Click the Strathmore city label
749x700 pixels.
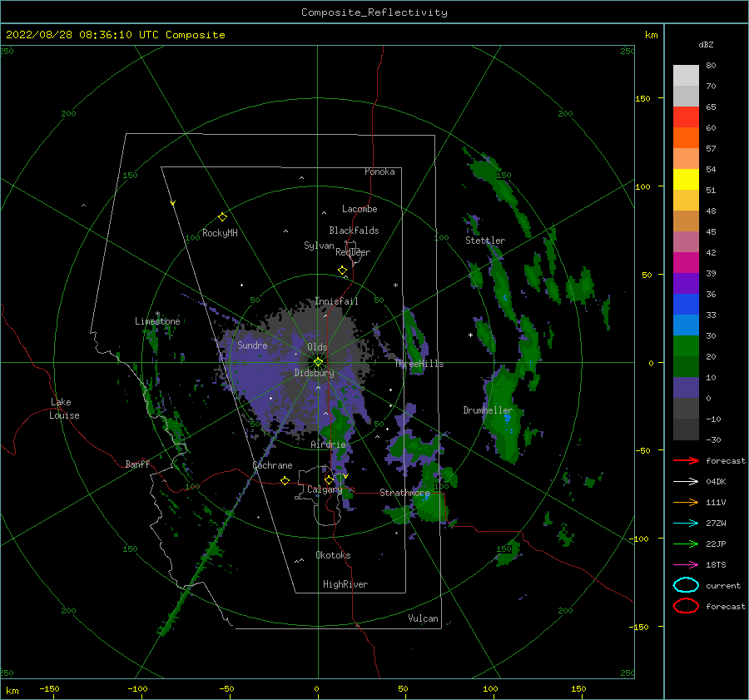pyautogui.click(x=404, y=492)
